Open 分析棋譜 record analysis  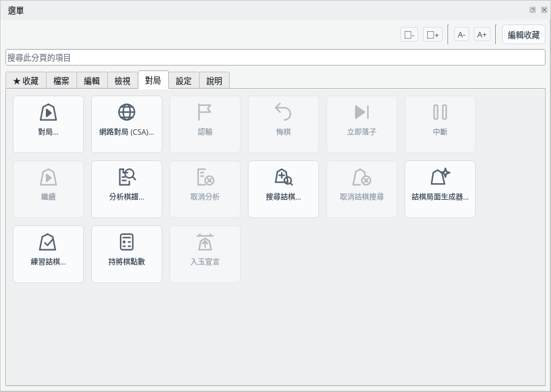tap(127, 189)
